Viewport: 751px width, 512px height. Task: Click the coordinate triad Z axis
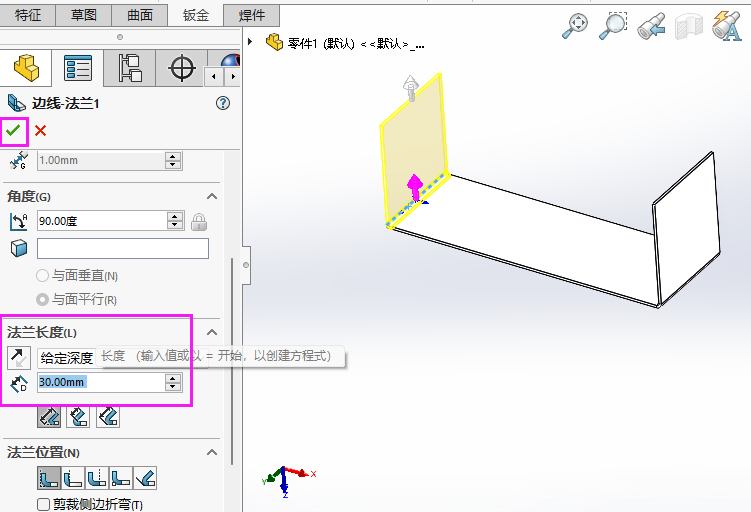pyautogui.click(x=284, y=485)
